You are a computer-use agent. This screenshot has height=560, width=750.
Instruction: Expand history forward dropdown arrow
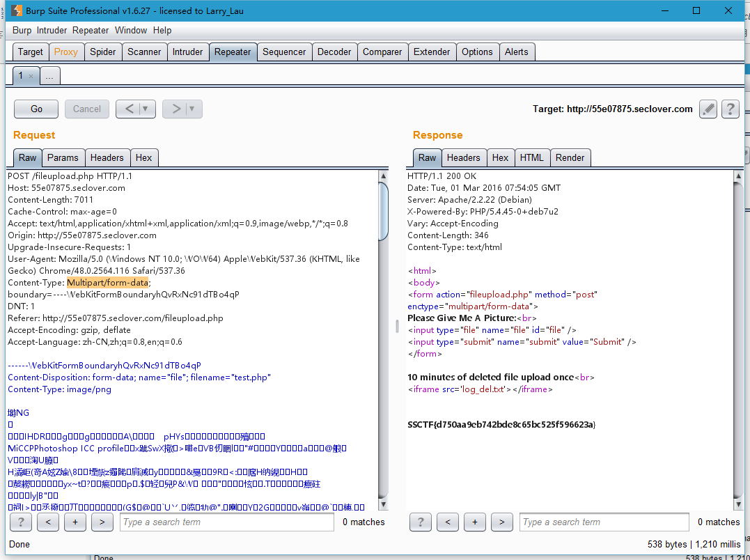click(x=192, y=109)
